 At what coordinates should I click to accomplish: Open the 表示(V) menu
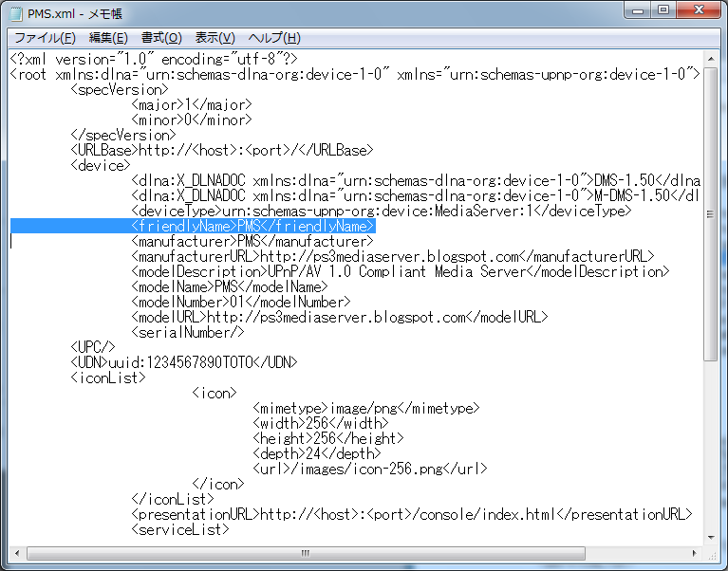pos(215,38)
